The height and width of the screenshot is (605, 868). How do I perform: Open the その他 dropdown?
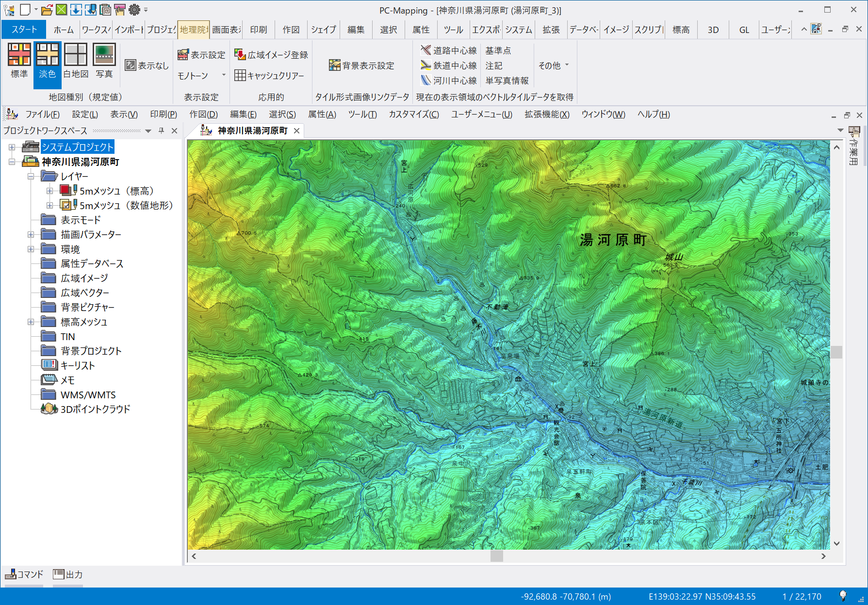pos(553,65)
